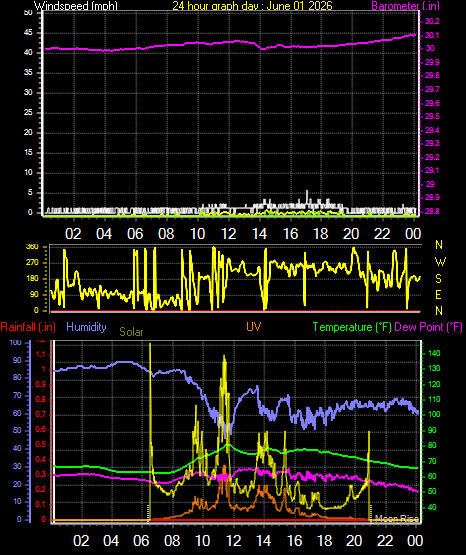This screenshot has height=555, width=466.
Task: Select 0.5 on the rainfall axis
Action: pyautogui.click(x=40, y=445)
